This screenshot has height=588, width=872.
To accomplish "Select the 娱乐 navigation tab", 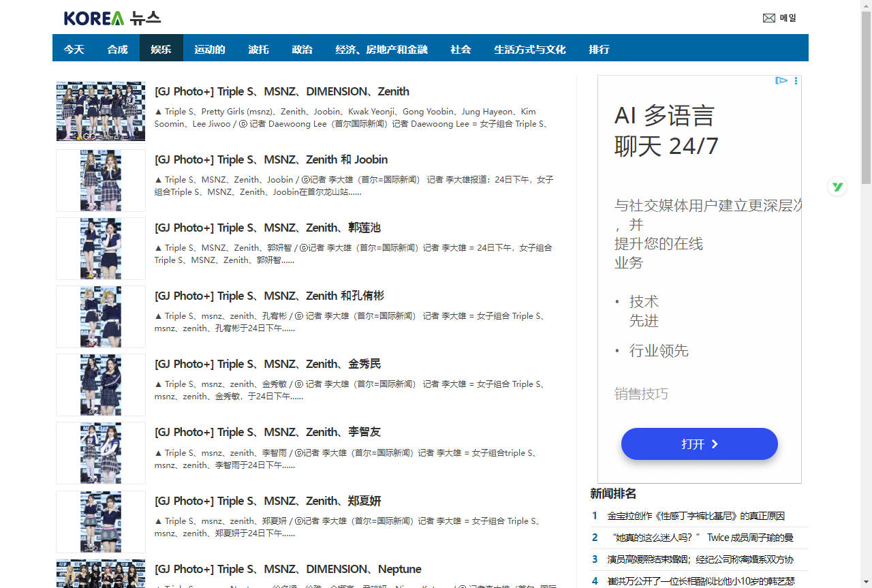I will [x=161, y=49].
